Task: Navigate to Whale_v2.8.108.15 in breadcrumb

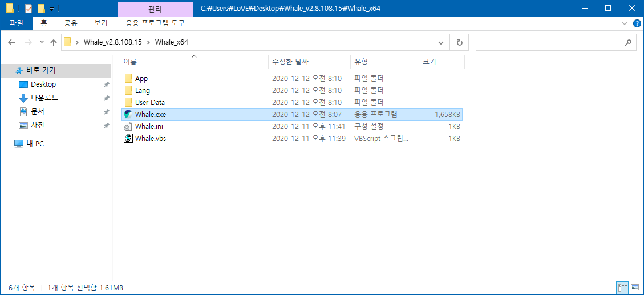Action: click(x=113, y=42)
